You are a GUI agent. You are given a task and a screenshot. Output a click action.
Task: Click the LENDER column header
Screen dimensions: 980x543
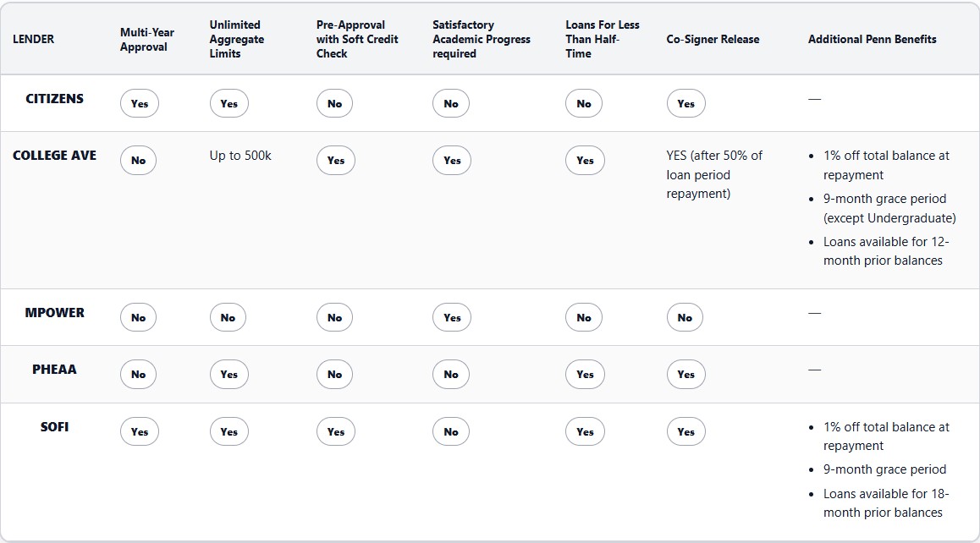[x=33, y=39]
